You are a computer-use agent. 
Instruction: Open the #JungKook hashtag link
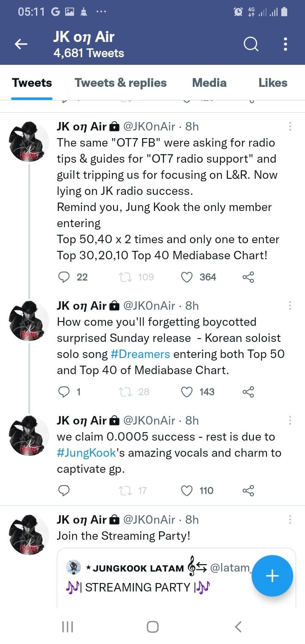pos(86,453)
